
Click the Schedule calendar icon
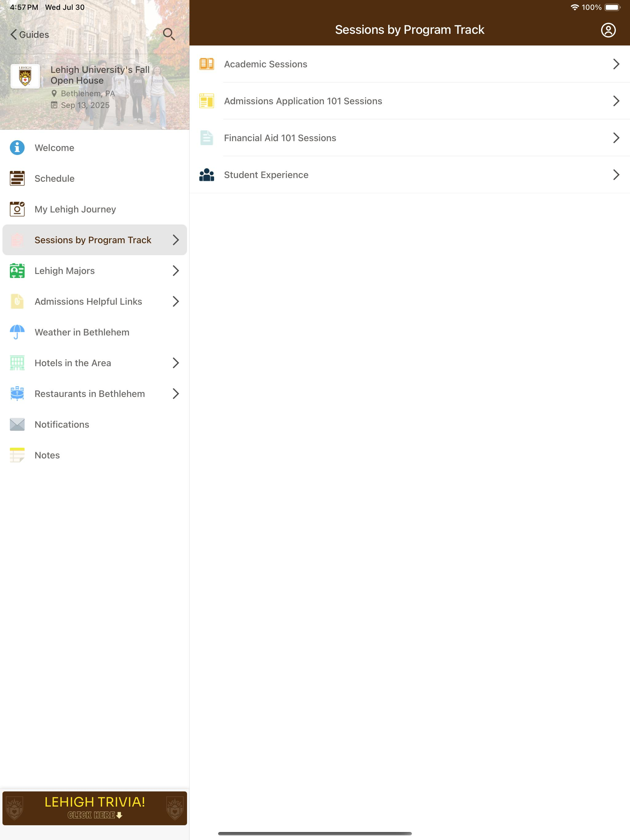pyautogui.click(x=17, y=178)
